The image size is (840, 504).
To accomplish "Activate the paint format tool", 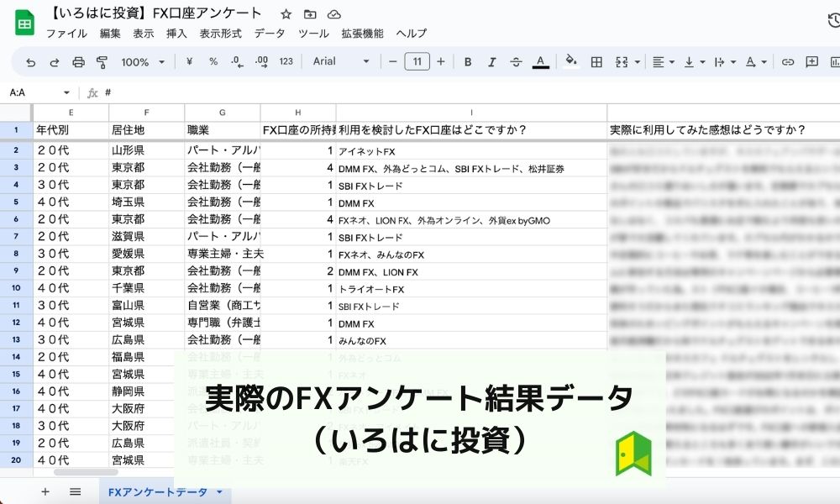I will tap(102, 62).
